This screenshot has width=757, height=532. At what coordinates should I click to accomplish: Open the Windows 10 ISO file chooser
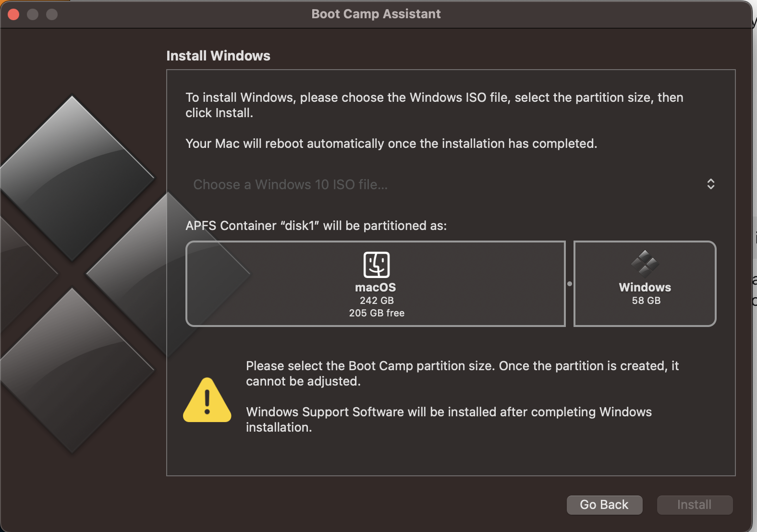pos(452,184)
